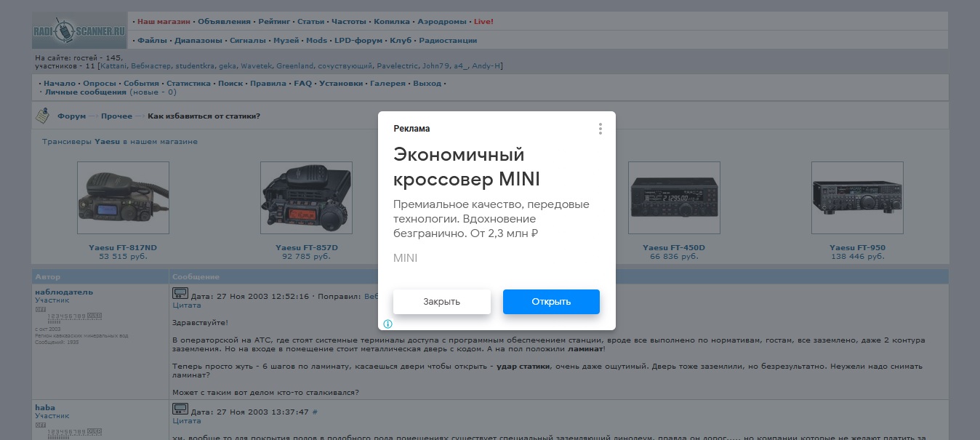Navigate to Прочее in breadcrumb

click(116, 116)
